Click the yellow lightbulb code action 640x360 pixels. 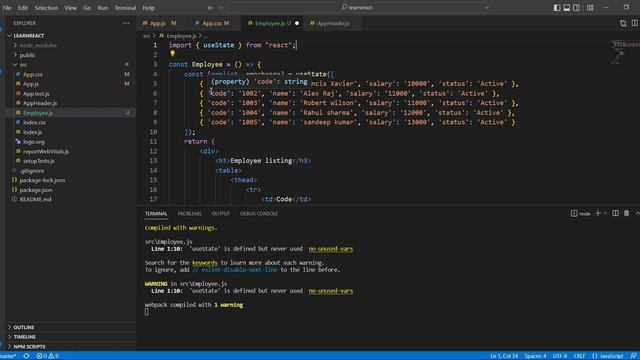point(172,53)
